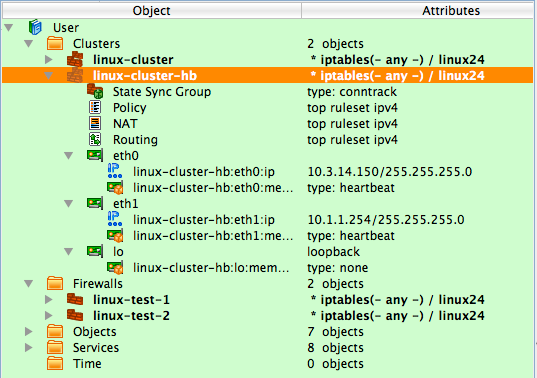Select the eth0 interface label
This screenshot has width=537, height=378.
126,156
